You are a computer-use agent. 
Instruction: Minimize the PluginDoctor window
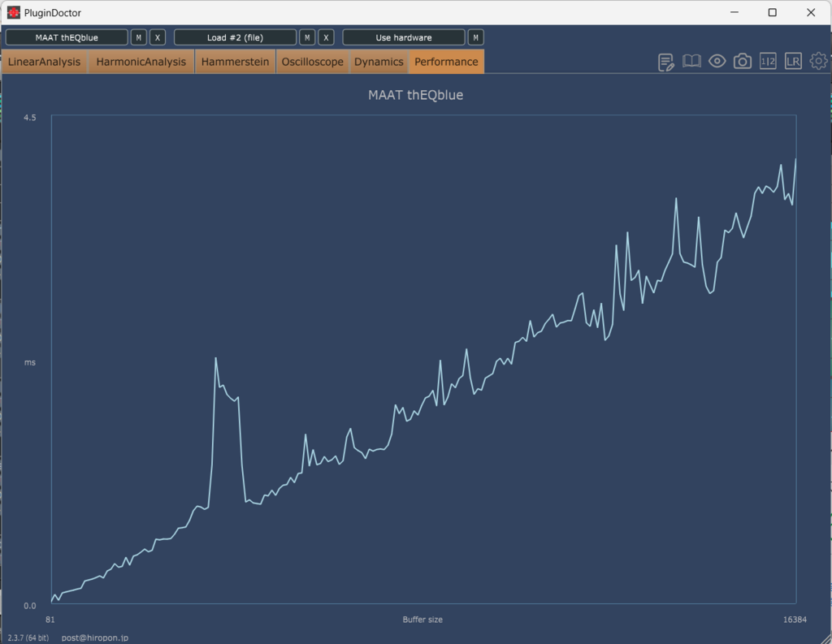(734, 12)
